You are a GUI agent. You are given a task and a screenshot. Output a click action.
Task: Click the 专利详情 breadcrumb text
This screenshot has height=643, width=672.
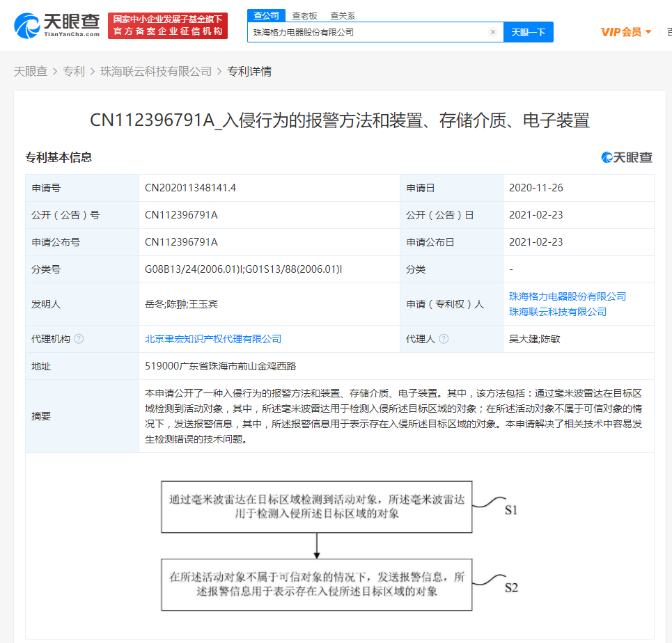[x=249, y=72]
